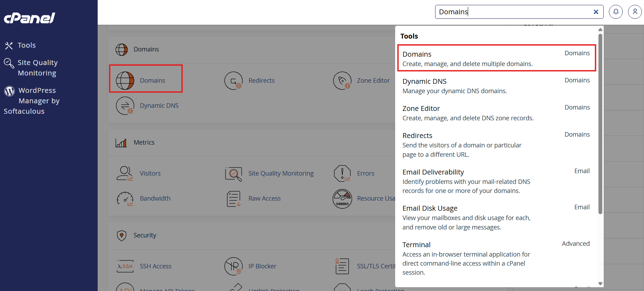
Task: Click the Metrics chart header icon
Action: tap(121, 143)
